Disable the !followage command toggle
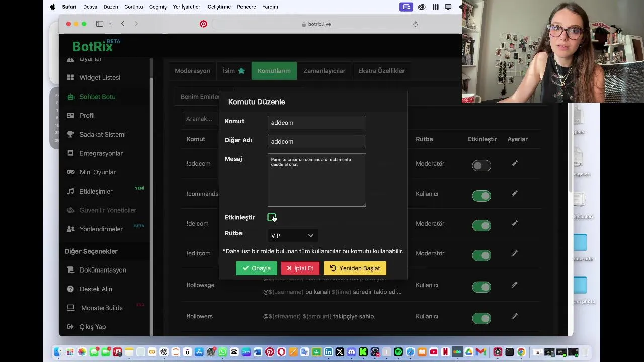This screenshot has height=362, width=644. [481, 287]
